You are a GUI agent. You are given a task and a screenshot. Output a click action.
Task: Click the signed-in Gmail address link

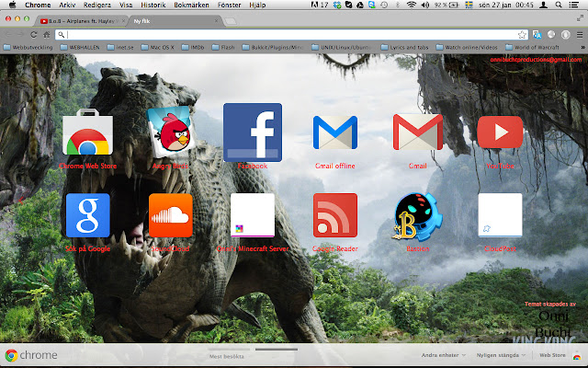pyautogui.click(x=536, y=59)
